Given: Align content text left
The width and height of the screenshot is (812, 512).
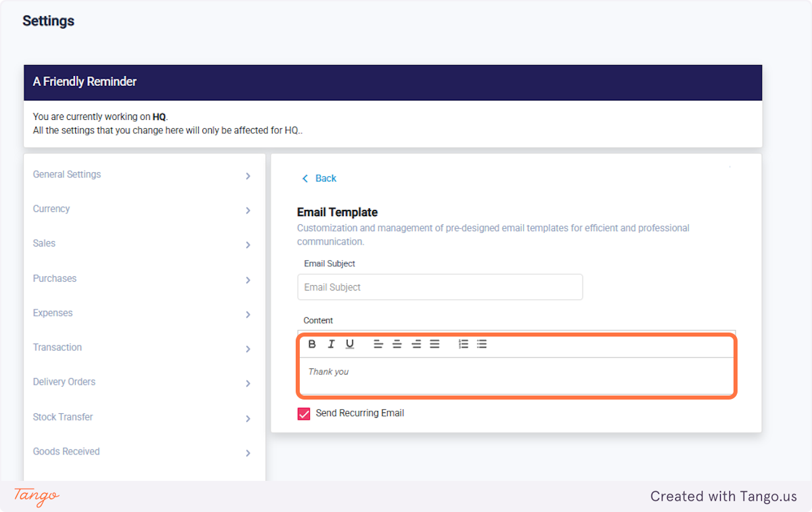Looking at the screenshot, I should coord(378,344).
